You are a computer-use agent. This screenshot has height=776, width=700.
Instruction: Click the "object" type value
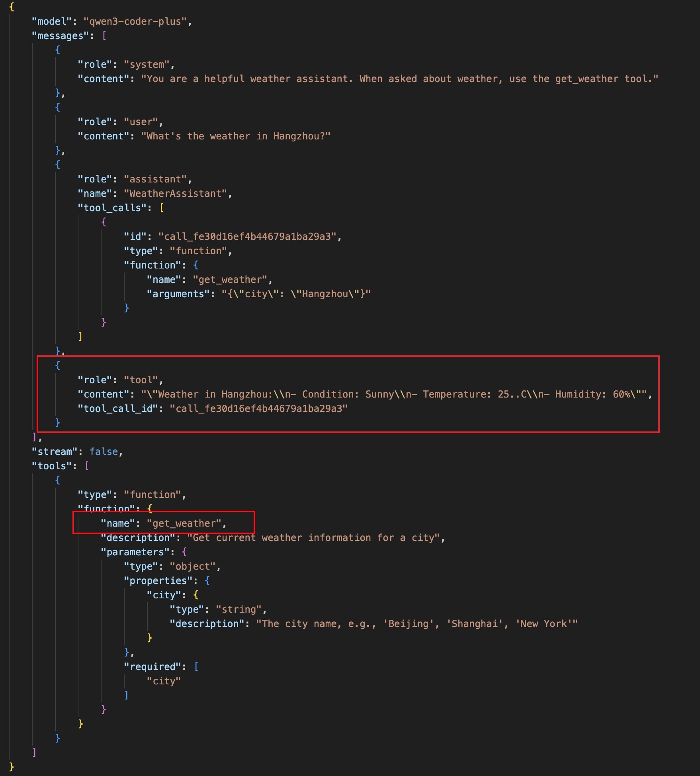point(192,566)
